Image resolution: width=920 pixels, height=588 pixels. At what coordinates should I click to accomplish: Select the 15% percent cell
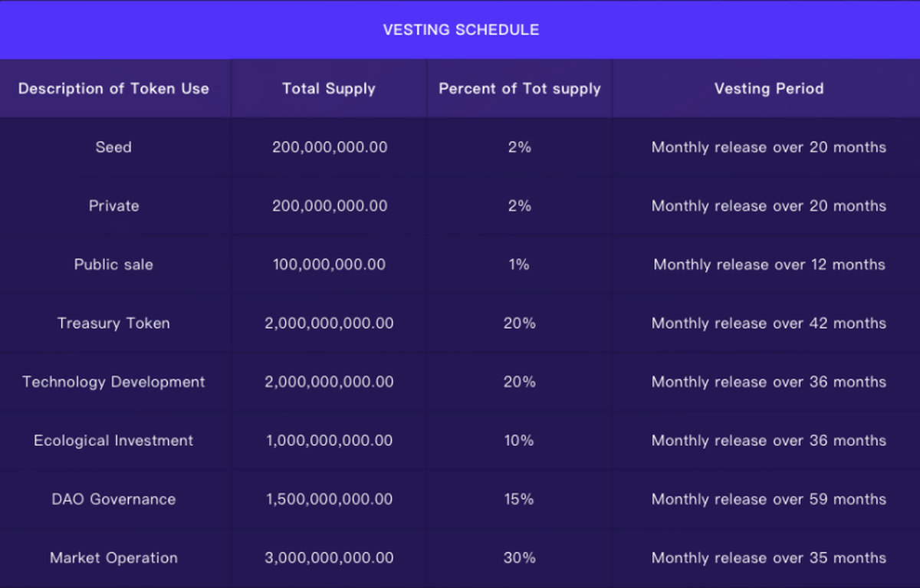click(x=519, y=499)
